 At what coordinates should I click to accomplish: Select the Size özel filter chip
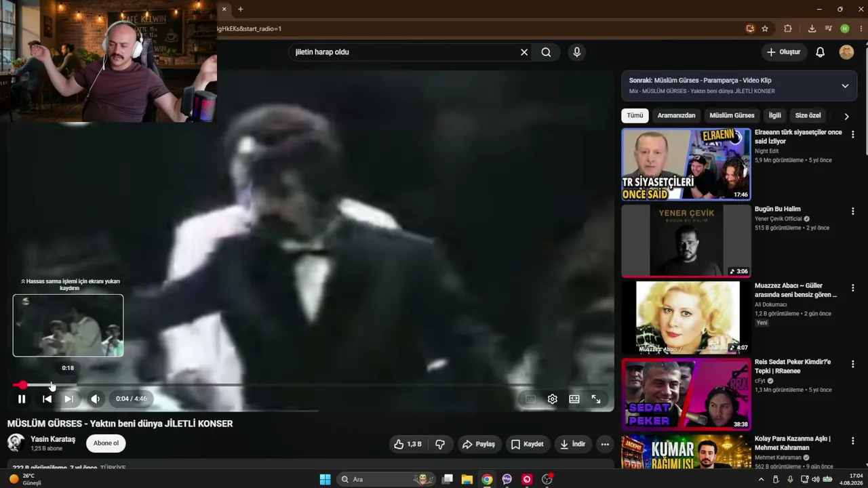click(808, 116)
